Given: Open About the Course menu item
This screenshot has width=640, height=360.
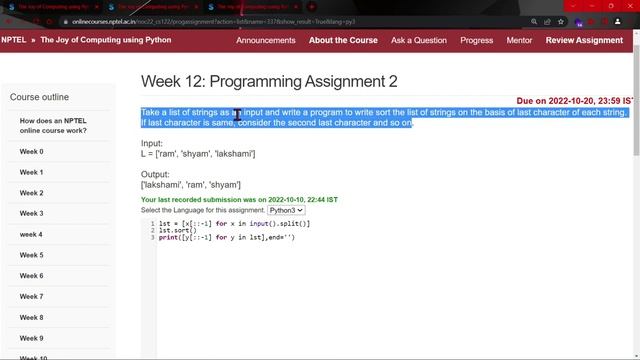Looking at the screenshot, I should pos(343,40).
